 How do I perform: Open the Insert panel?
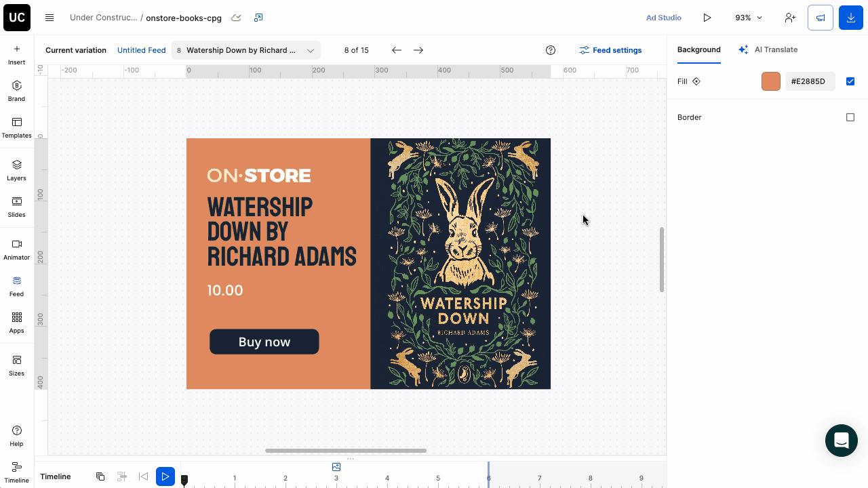pos(17,54)
